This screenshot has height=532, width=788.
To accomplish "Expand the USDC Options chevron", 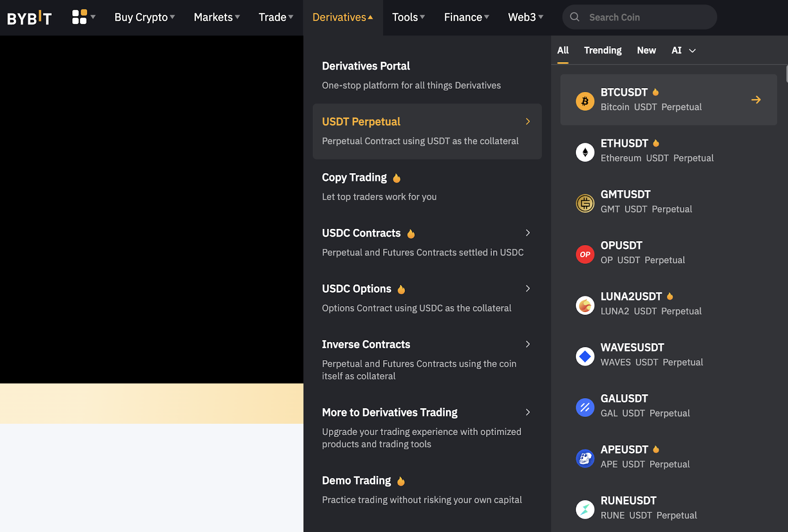I will [x=528, y=288].
